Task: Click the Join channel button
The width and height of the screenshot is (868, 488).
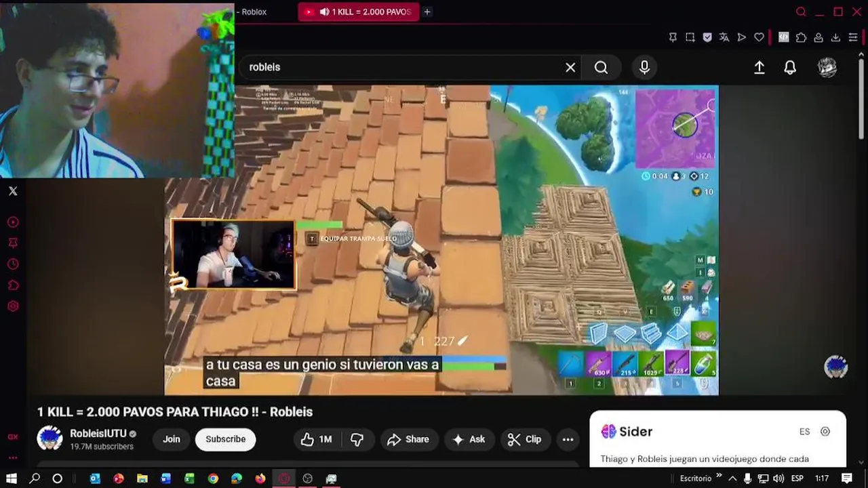Action: click(172, 439)
